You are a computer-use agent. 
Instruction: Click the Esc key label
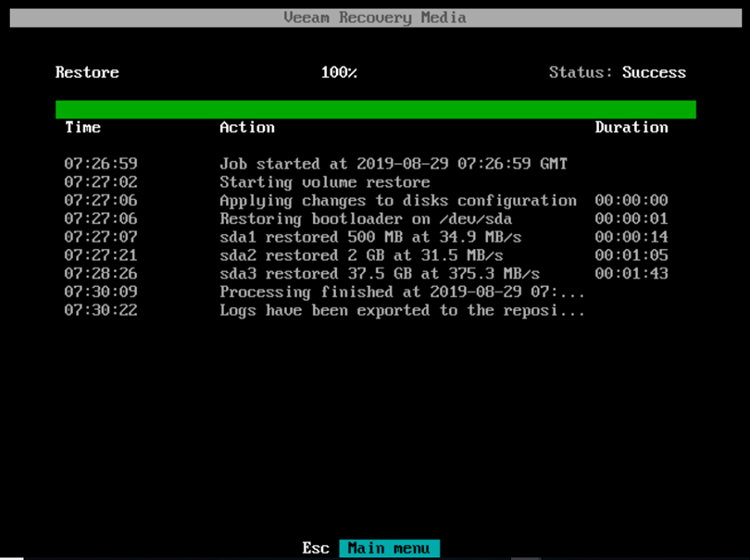click(316, 548)
